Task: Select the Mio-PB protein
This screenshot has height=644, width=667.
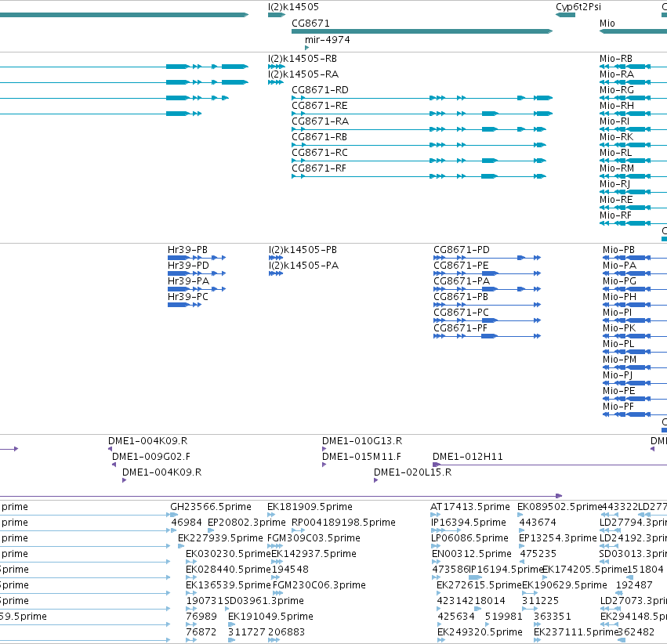Action: (x=619, y=250)
